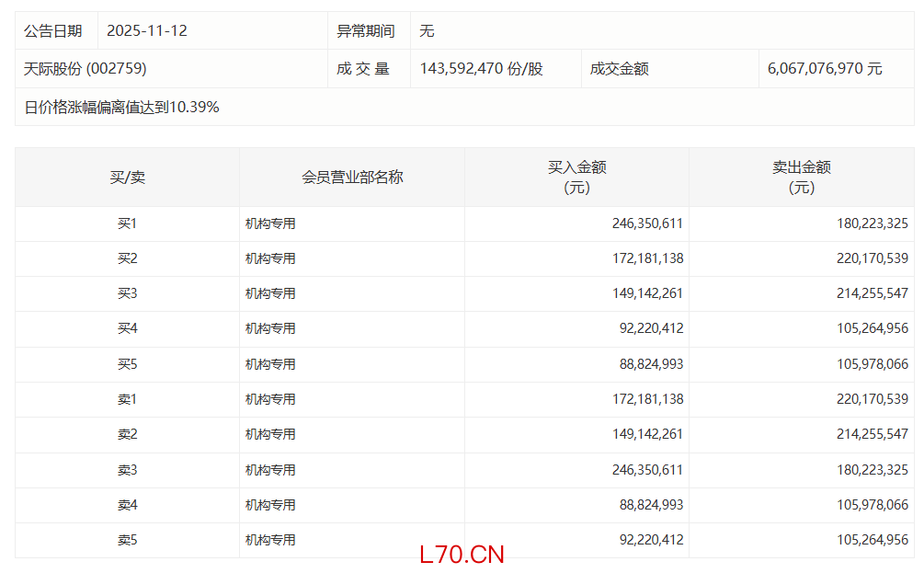Select the 成交金额 value 6,067,076,970 元
Screen dimensions: 924x573
[825, 69]
